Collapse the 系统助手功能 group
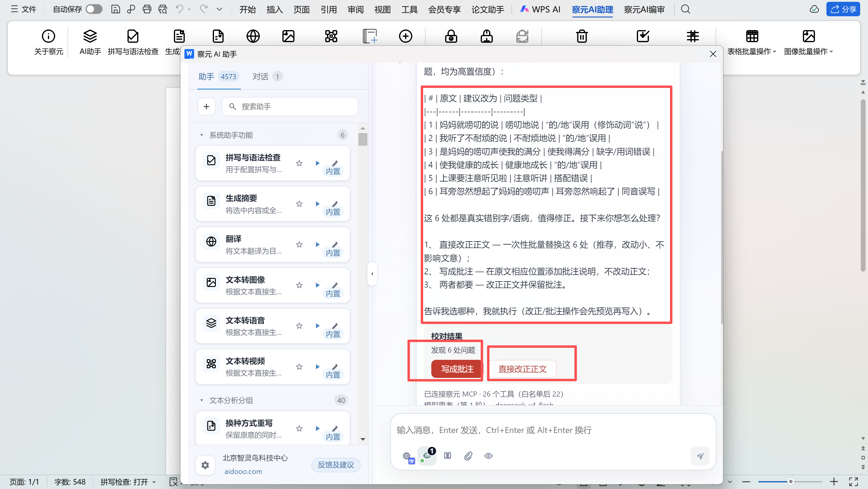The image size is (868, 489). coord(202,135)
